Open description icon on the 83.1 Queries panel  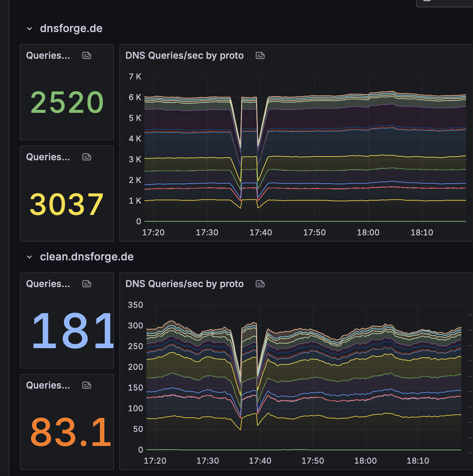(x=87, y=385)
